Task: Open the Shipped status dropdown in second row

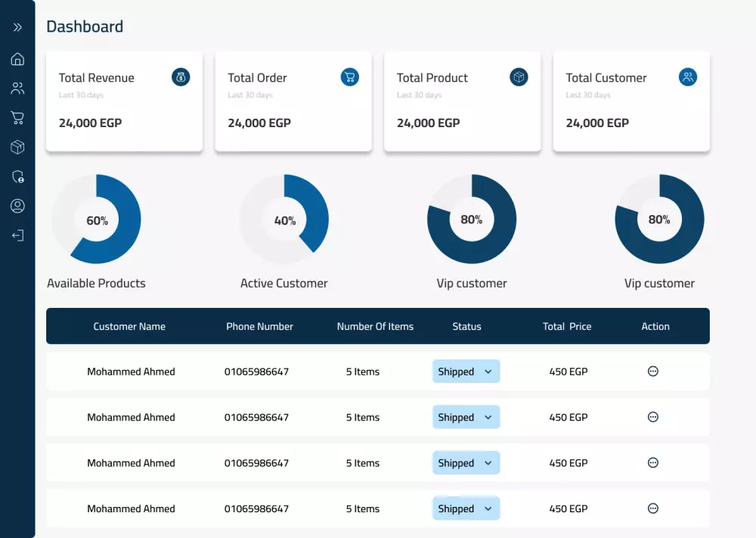Action: tap(466, 418)
